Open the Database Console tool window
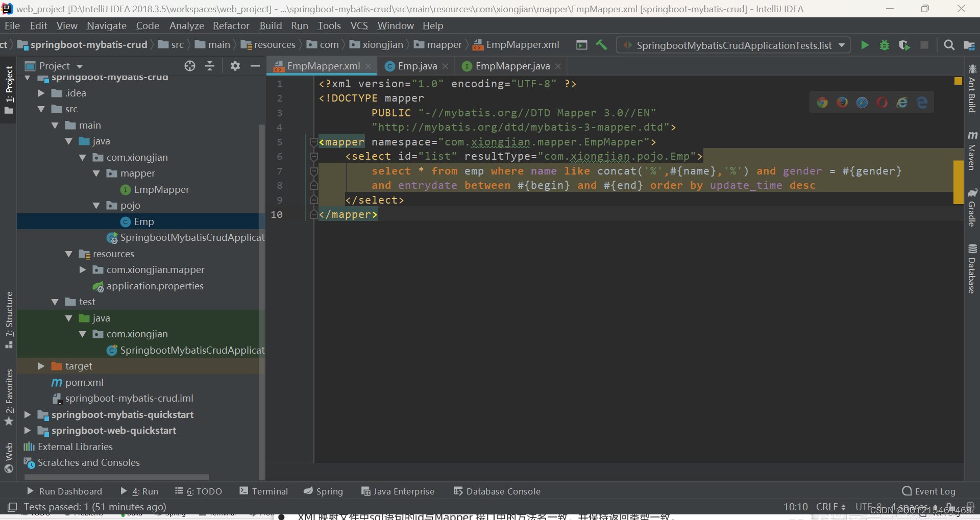Screen dimensions: 980x520 click(497, 491)
